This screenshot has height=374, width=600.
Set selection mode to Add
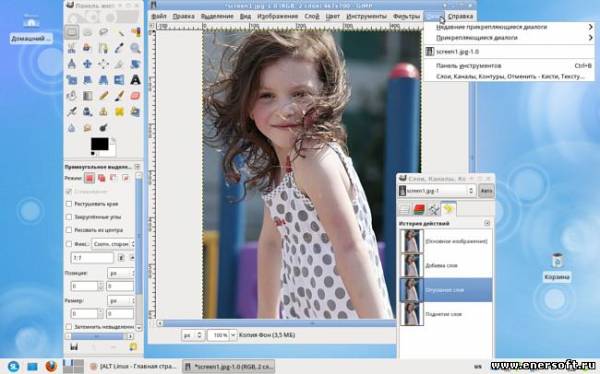102,178
